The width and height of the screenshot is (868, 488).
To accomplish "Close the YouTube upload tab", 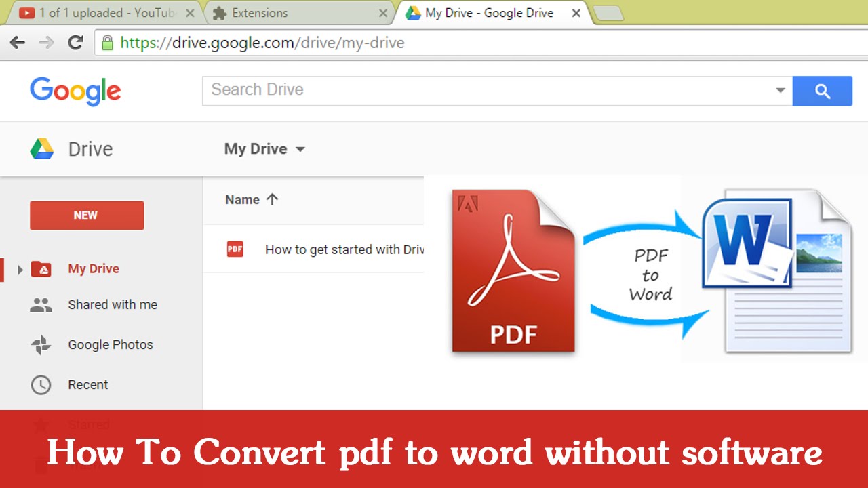I will [189, 13].
